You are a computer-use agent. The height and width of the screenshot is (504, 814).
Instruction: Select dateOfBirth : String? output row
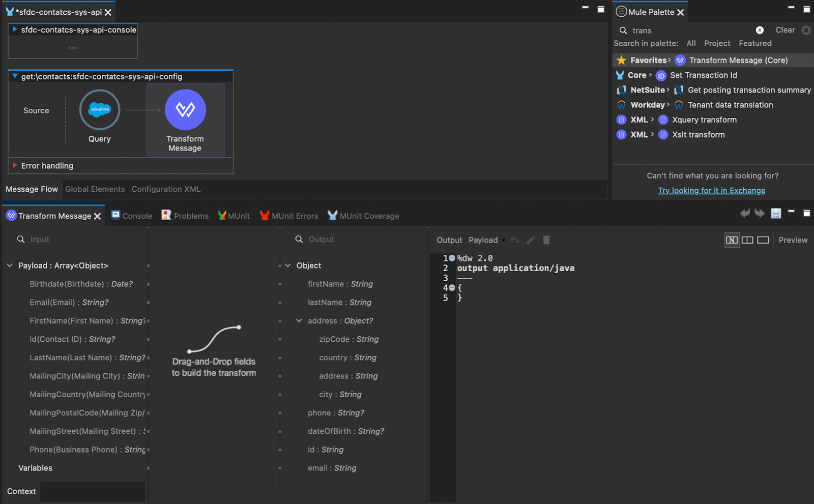pos(346,431)
